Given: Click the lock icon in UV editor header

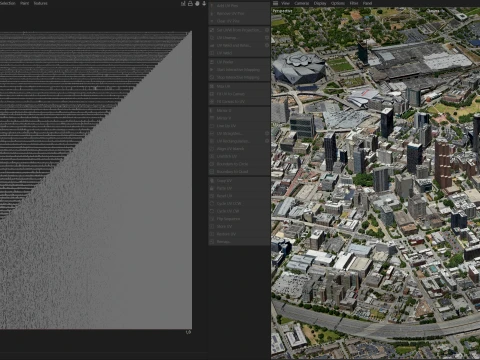Looking at the screenshot, I should pyautogui.click(x=190, y=3).
